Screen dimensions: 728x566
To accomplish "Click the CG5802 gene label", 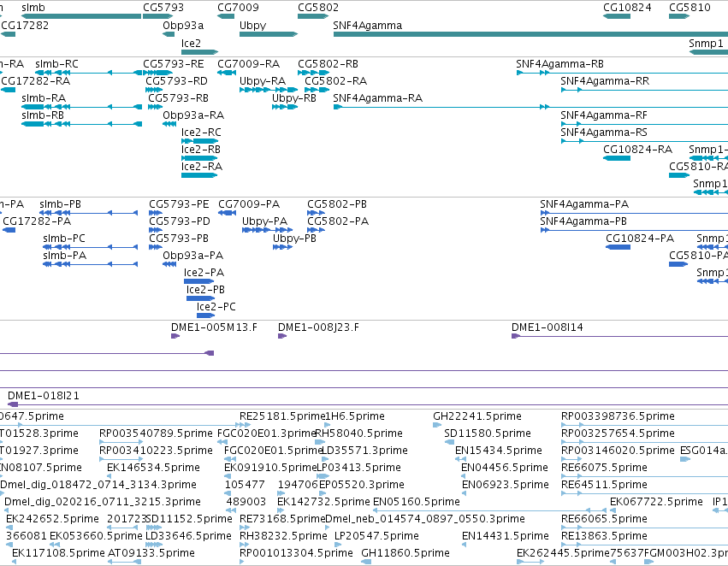I will (318, 8).
